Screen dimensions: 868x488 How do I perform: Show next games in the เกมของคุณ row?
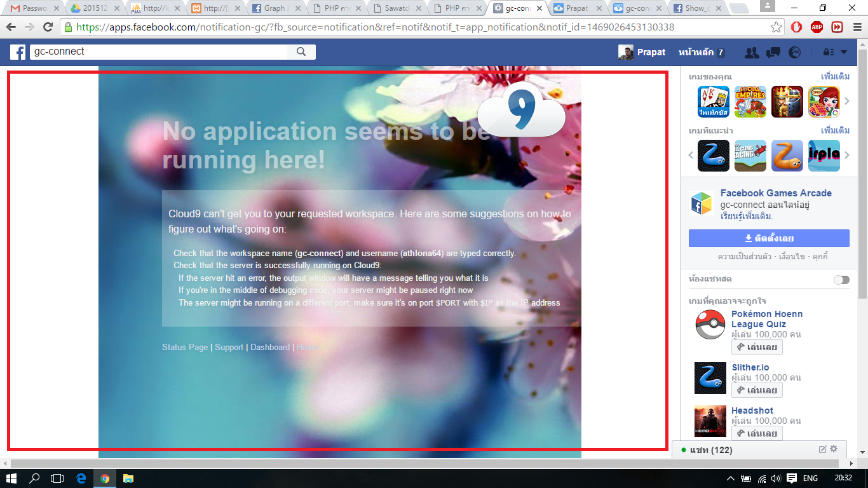[x=846, y=102]
